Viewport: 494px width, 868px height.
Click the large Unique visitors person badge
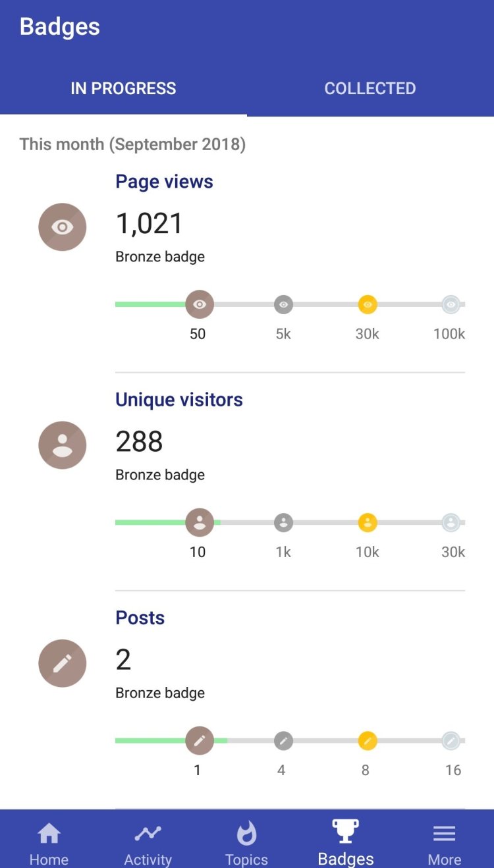click(x=63, y=445)
